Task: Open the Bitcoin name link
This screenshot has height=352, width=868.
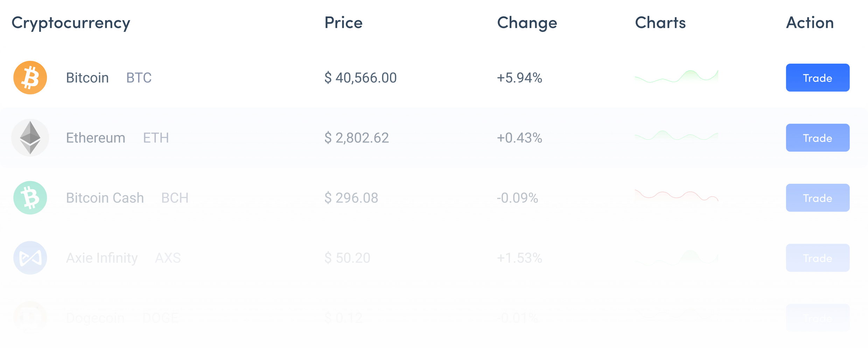Action: click(87, 78)
